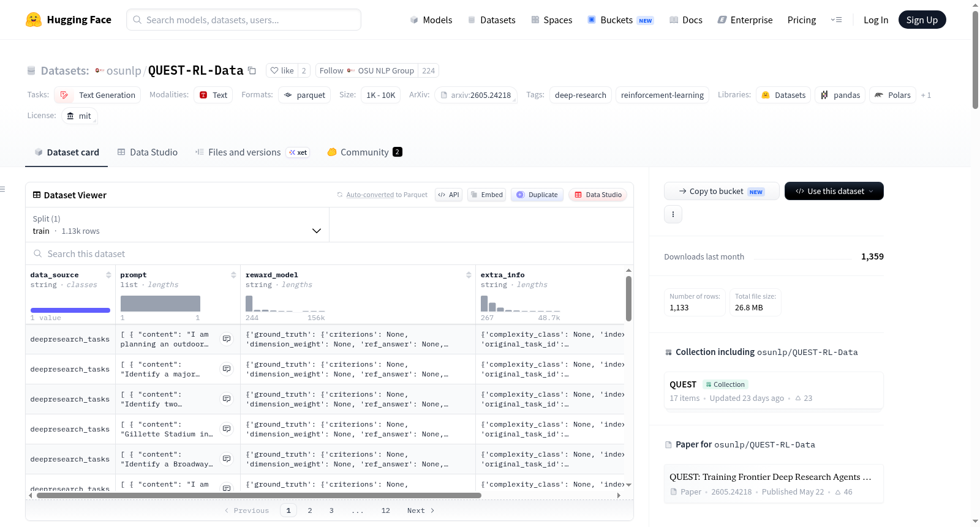
Task: Open the xet badge on Files and versions
Action: 298,152
